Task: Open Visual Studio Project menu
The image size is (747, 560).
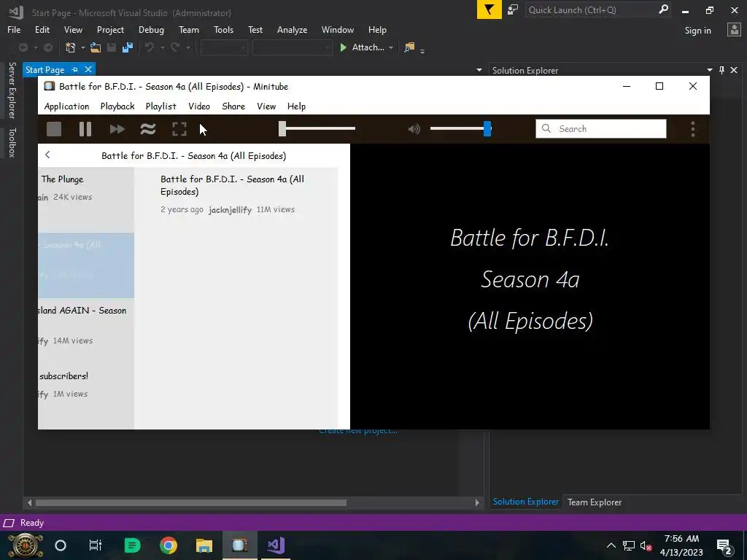Action: [110, 29]
